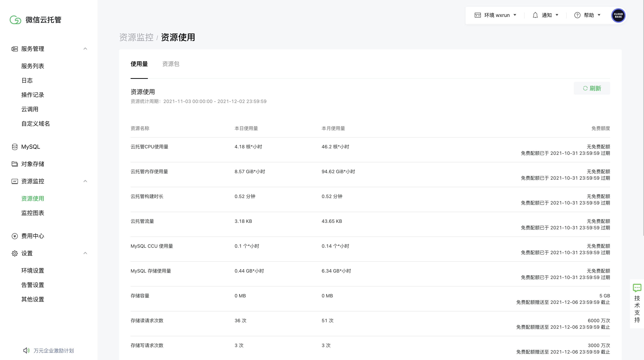644x360 pixels.
Task: Click the 设置 gear icon
Action: point(15,253)
